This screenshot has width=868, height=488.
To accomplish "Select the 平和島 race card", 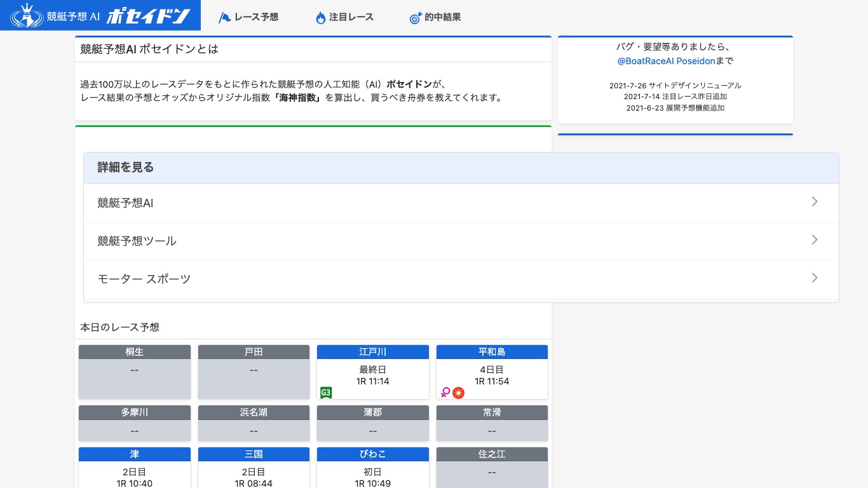I will pos(492,372).
